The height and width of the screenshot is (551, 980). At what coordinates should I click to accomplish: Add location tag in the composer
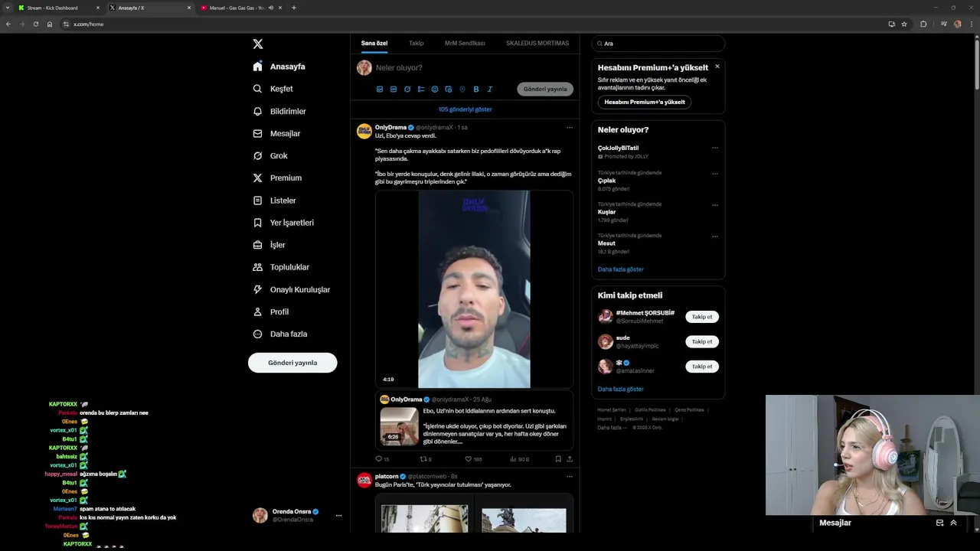[x=462, y=90]
